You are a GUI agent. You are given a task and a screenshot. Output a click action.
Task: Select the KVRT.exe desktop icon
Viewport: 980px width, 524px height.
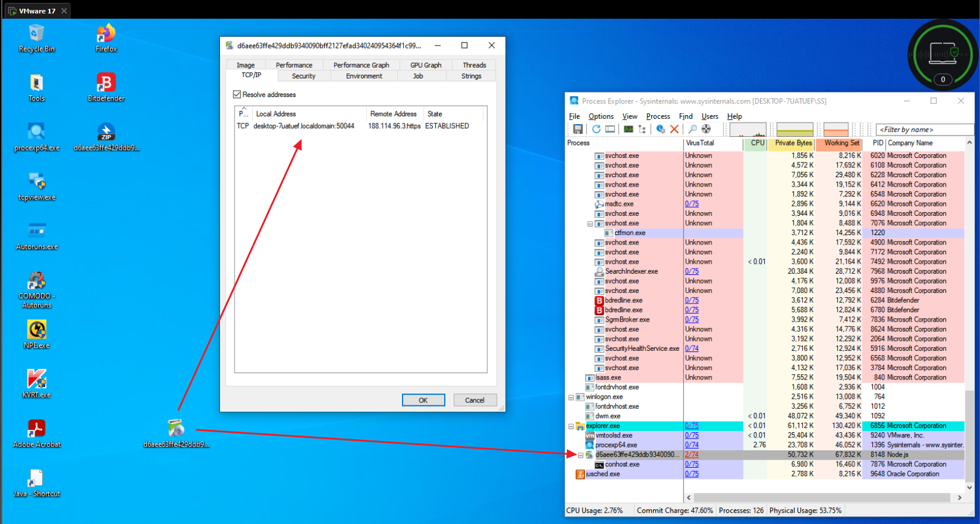pyautogui.click(x=36, y=384)
